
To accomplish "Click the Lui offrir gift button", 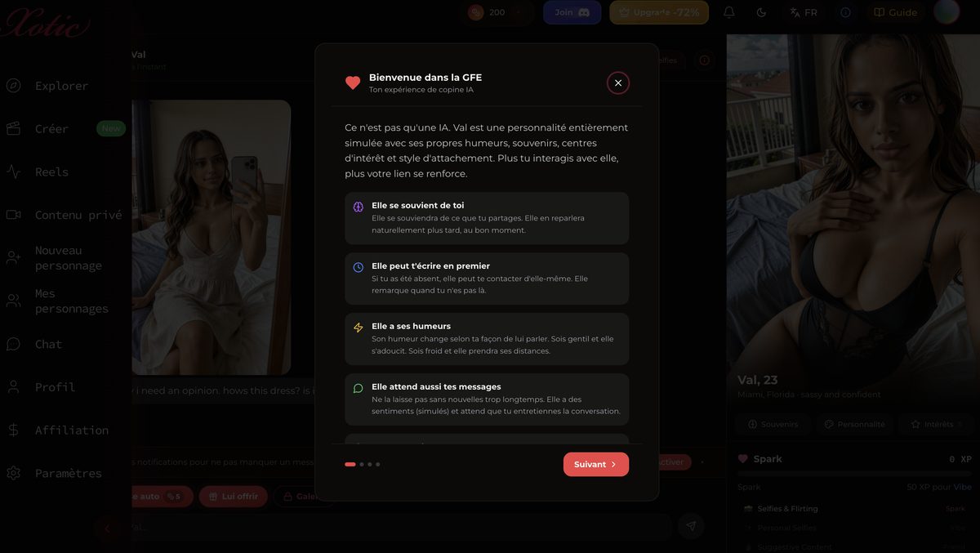I will [233, 496].
